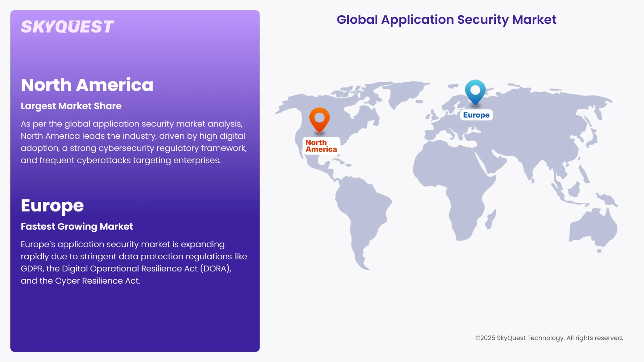Screen dimensions: 644x362
Task: Click the North America label on the map
Action: [321, 146]
